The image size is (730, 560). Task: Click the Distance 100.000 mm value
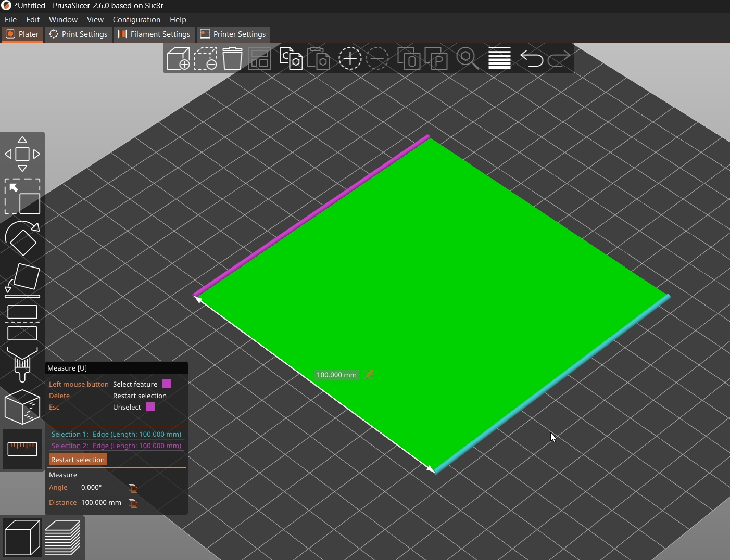tap(101, 503)
